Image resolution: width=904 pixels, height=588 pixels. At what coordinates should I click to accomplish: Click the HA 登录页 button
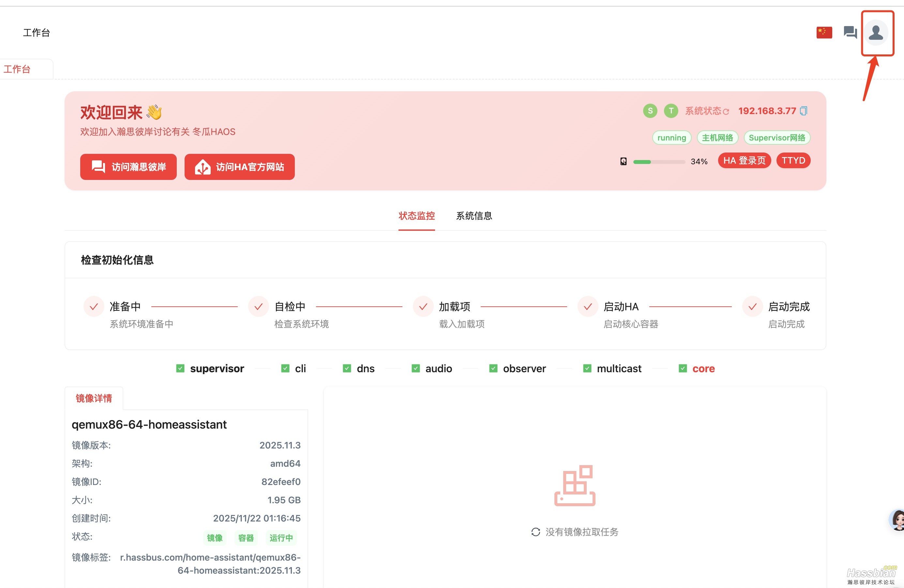point(744,161)
